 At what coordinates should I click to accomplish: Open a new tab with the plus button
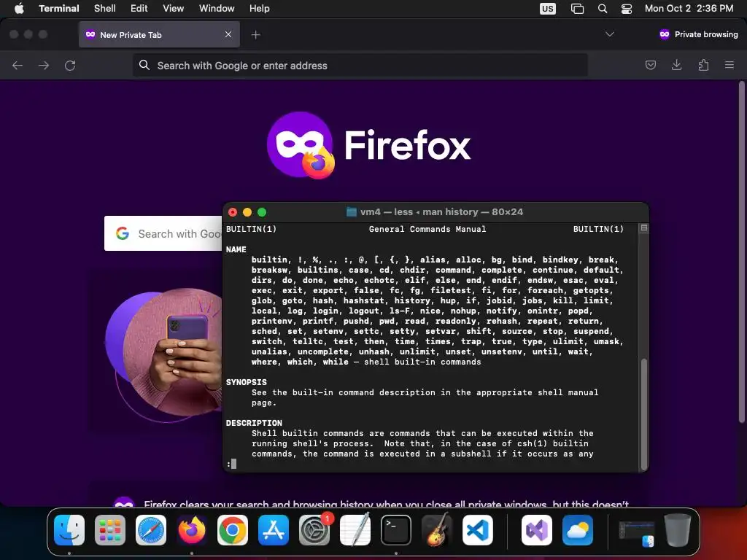point(256,35)
